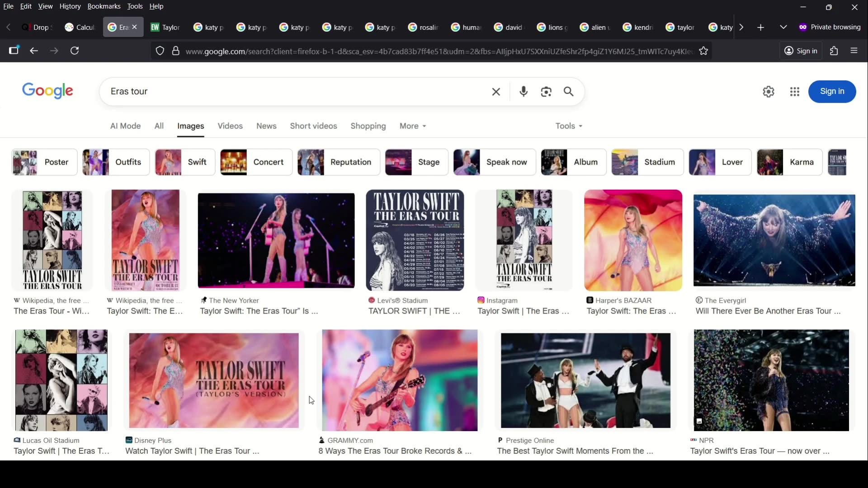
Task: Go back with the browser back arrow
Action: point(34,51)
